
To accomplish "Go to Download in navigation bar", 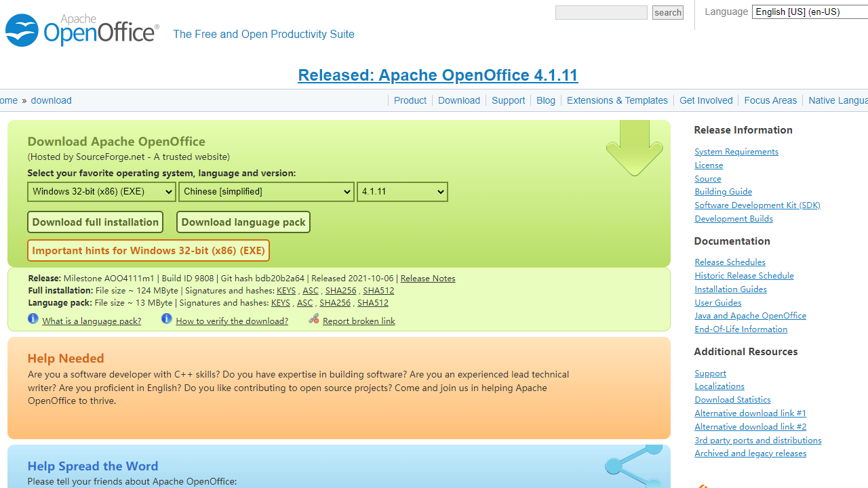I will [459, 100].
